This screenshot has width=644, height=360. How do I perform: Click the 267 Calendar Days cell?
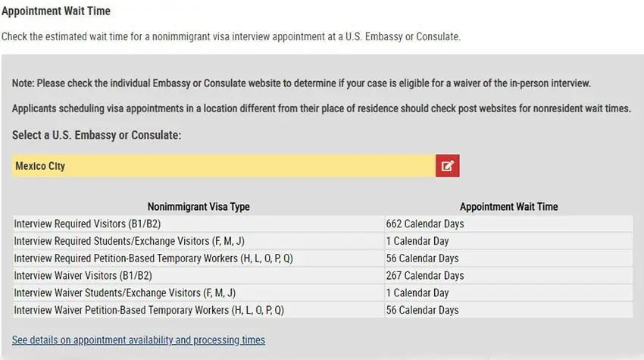click(x=508, y=276)
